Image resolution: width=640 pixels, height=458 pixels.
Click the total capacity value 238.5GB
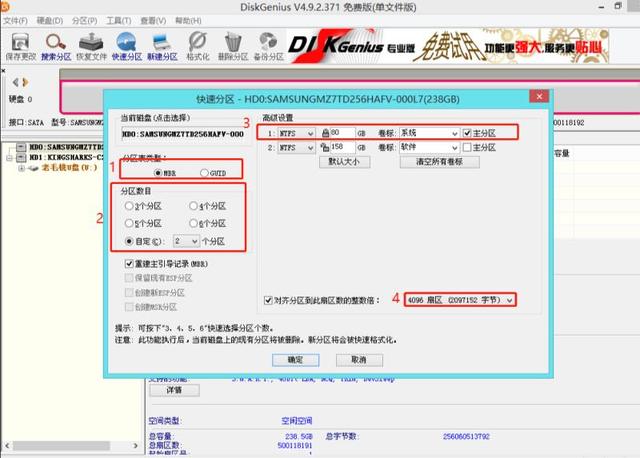(299, 436)
